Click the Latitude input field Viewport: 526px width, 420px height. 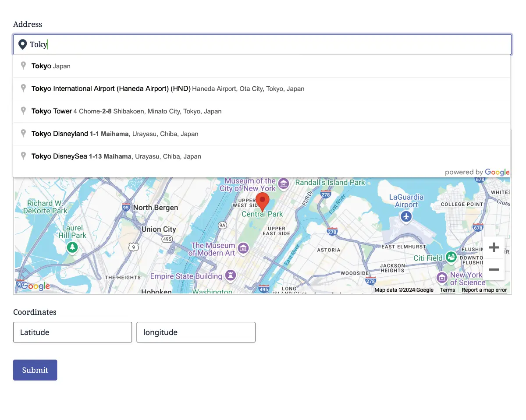[x=72, y=332]
